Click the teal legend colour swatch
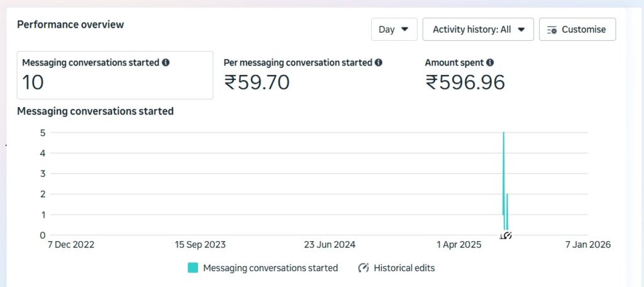 coord(192,268)
